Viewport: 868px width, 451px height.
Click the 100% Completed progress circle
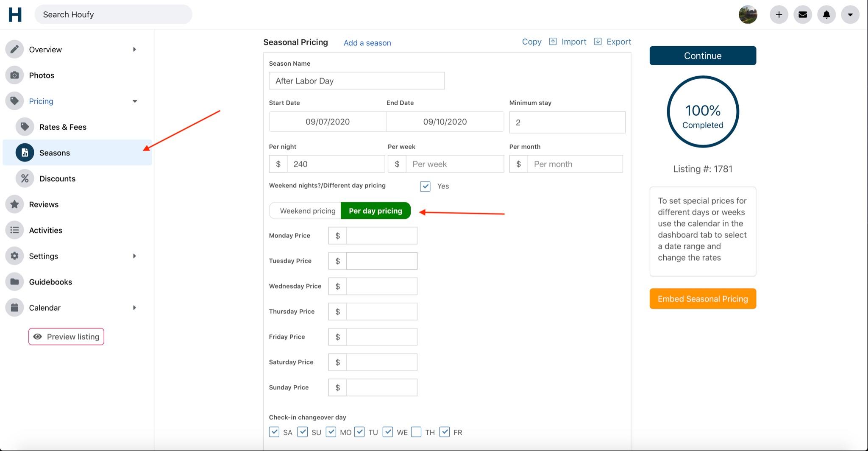[702, 111]
